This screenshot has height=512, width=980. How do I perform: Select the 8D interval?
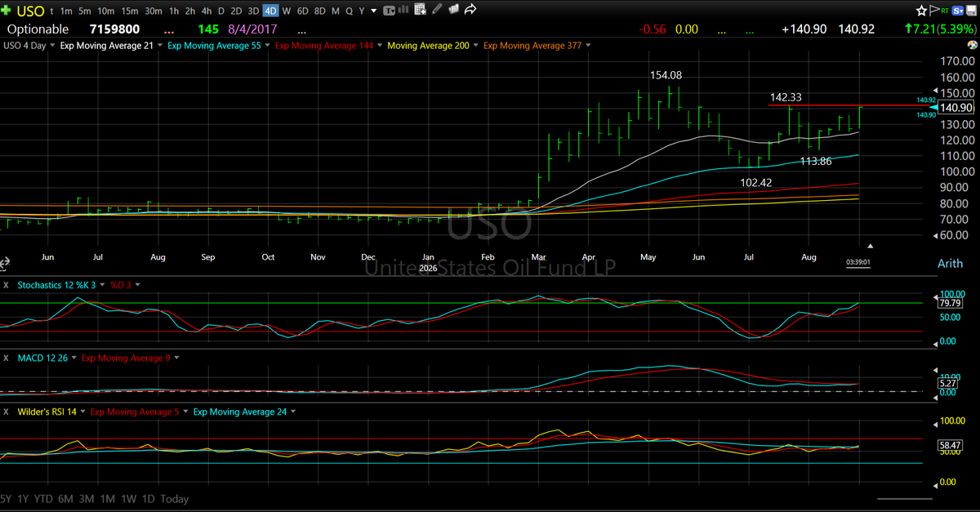pyautogui.click(x=320, y=11)
